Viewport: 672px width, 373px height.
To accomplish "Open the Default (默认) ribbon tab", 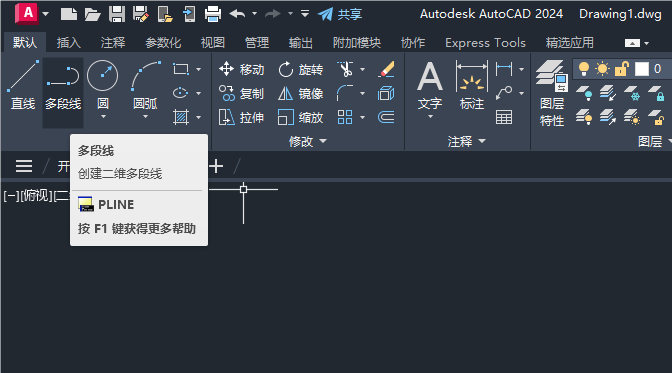I will [25, 42].
